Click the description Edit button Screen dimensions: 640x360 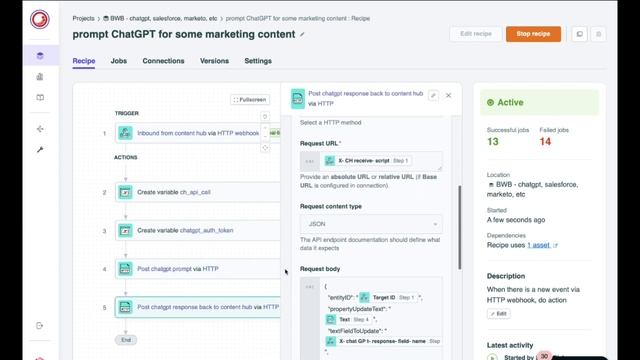pyautogui.click(x=498, y=313)
